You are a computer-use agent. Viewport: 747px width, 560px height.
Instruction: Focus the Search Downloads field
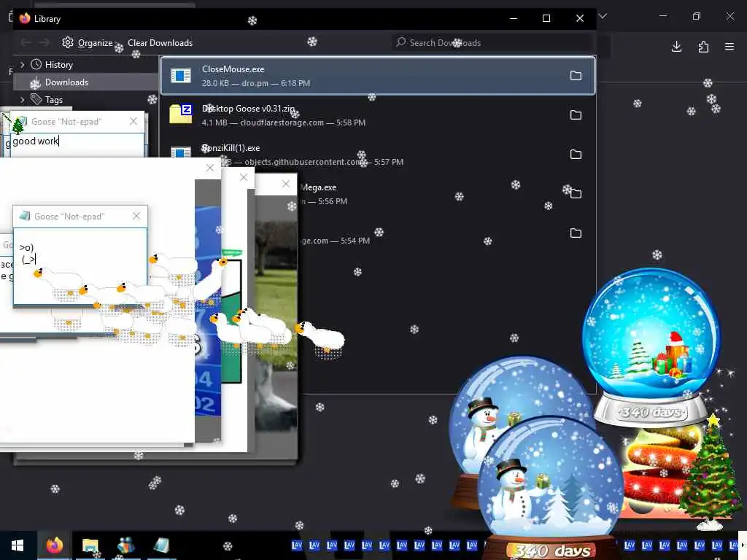tap(492, 43)
